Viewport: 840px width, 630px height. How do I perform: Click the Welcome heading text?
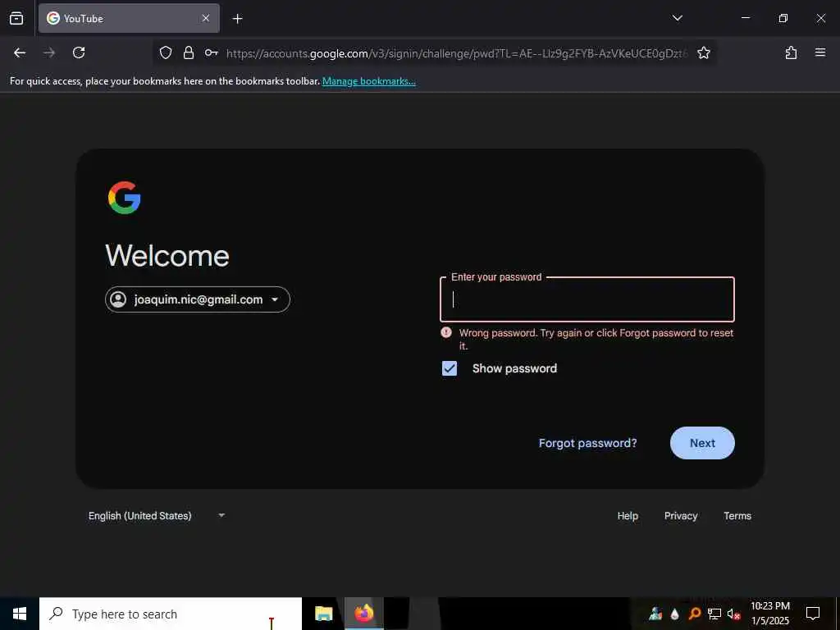click(x=167, y=256)
